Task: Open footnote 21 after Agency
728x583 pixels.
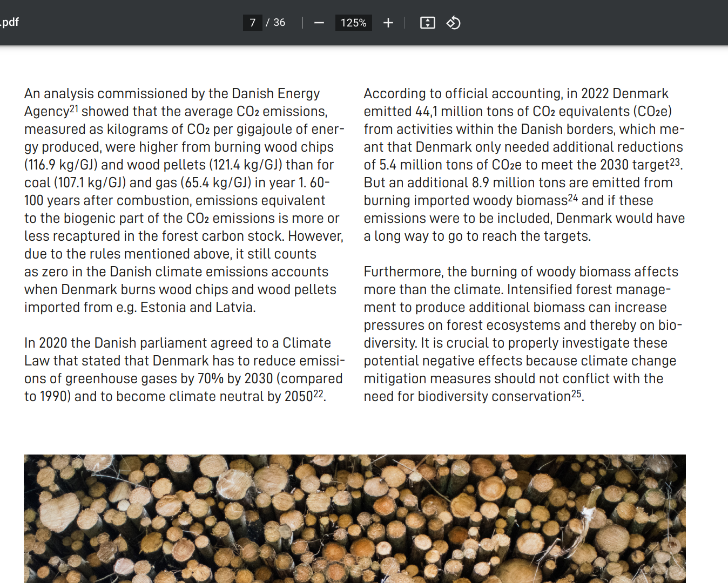Action: pos(74,109)
